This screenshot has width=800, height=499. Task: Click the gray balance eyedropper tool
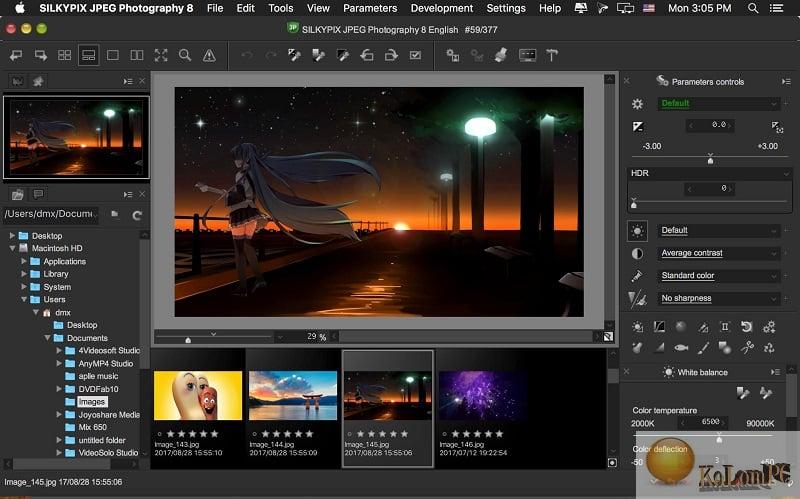click(x=318, y=55)
